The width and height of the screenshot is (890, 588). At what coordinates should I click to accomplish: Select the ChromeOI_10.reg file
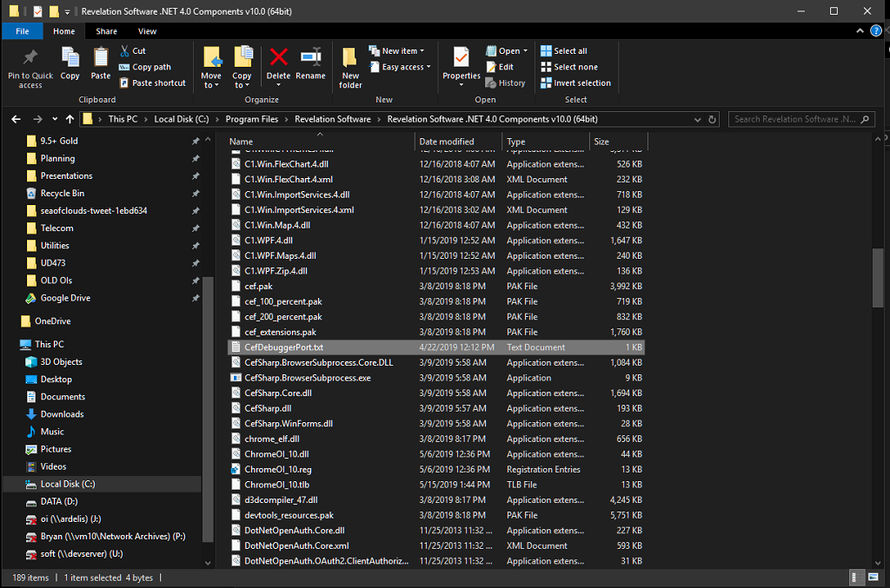(x=436, y=470)
